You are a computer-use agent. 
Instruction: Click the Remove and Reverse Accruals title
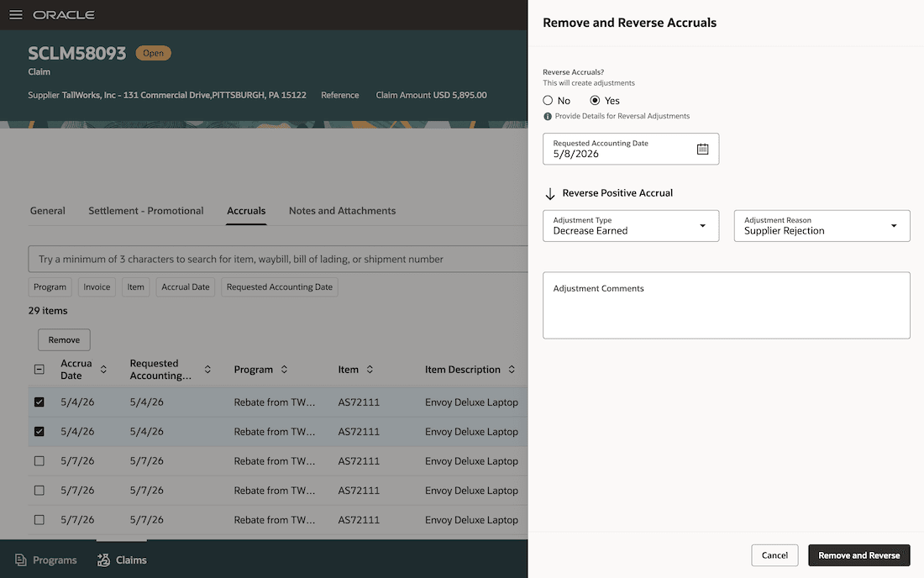[629, 23]
